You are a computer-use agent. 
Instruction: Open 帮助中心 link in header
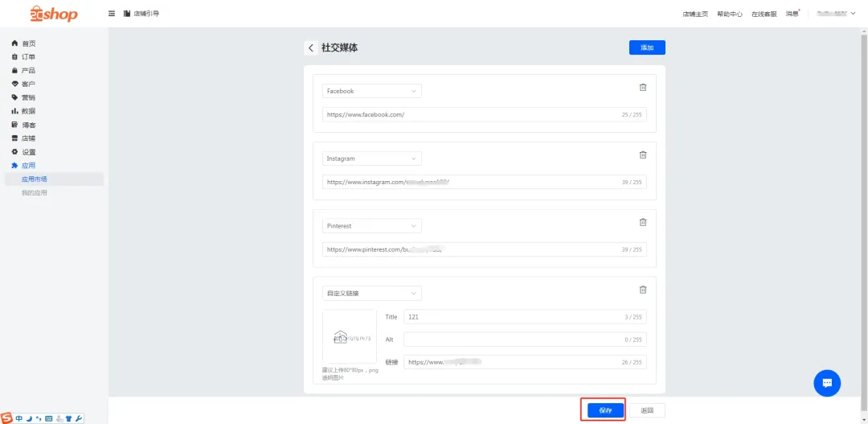coord(730,14)
